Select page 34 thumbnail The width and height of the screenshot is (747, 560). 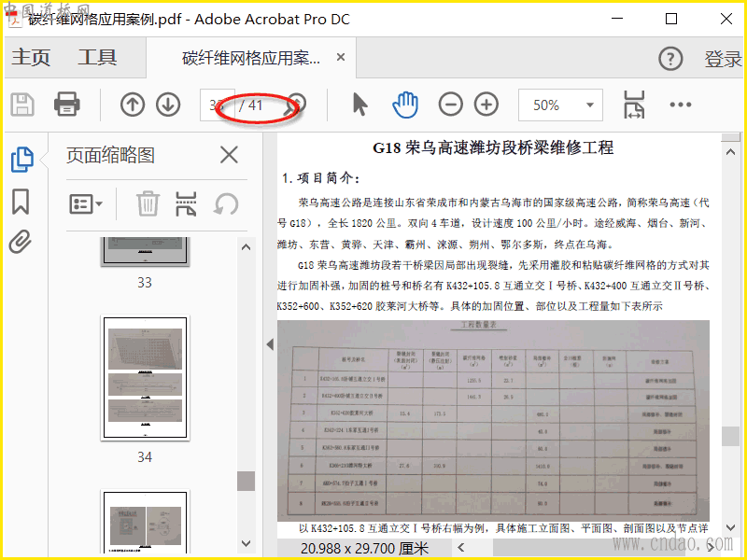pyautogui.click(x=145, y=378)
